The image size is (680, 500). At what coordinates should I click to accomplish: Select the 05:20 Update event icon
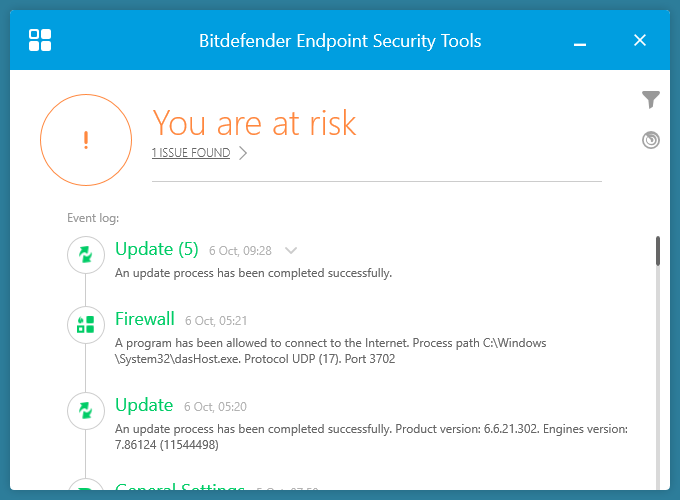[86, 410]
